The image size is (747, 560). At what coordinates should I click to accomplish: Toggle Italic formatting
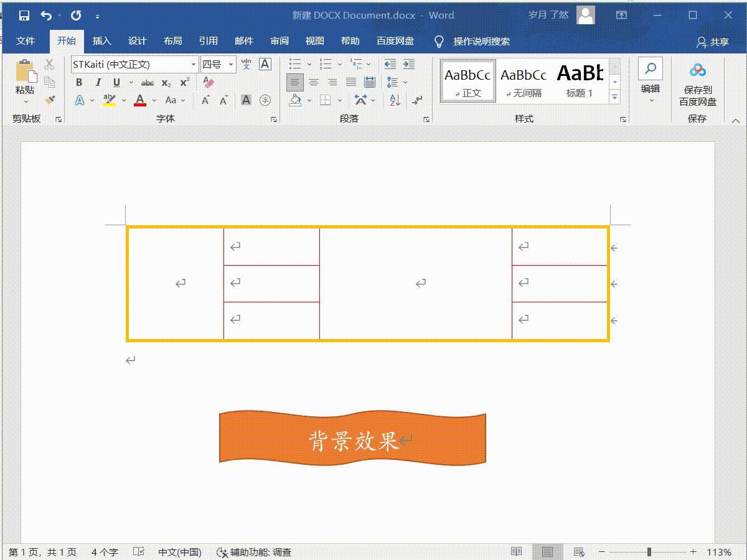pyautogui.click(x=98, y=82)
